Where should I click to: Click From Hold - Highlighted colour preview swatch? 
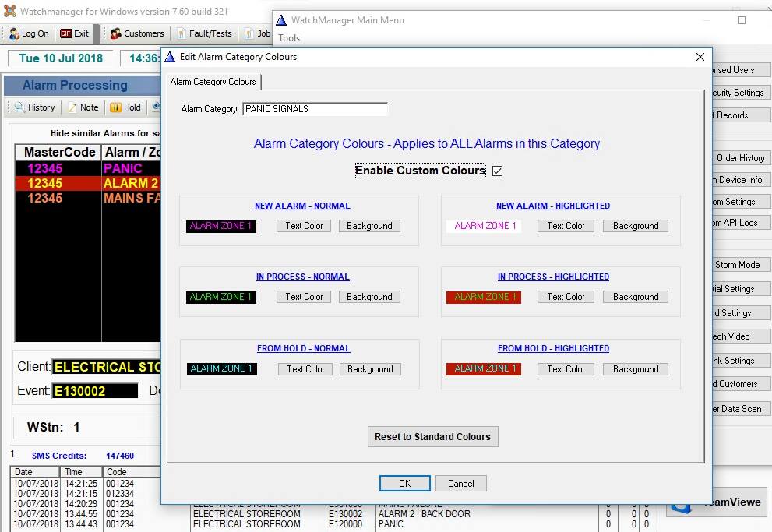click(484, 368)
